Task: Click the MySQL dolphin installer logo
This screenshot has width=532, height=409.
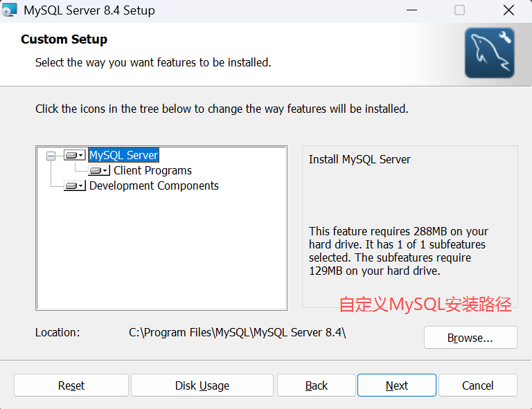Action: tap(489, 53)
